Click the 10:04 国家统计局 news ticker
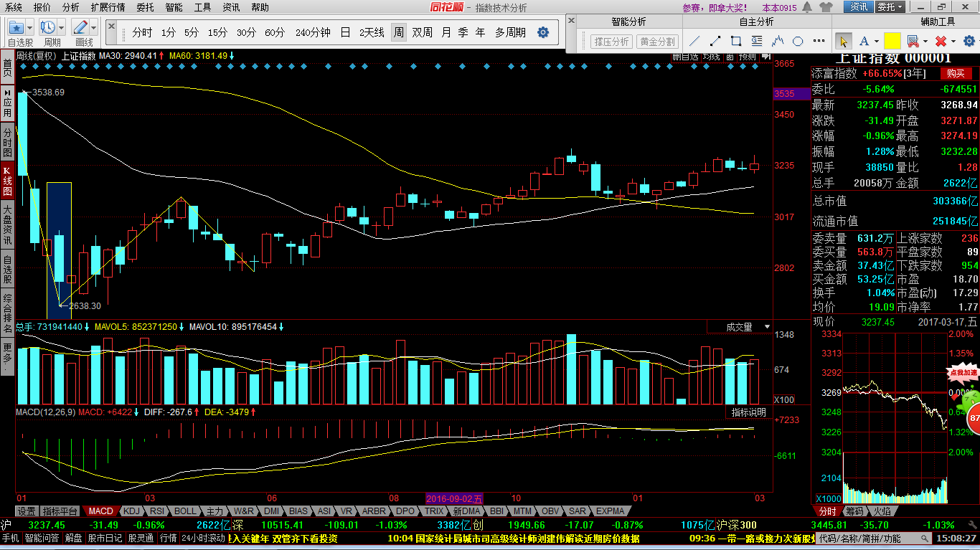The width and height of the screenshot is (980, 550). (x=514, y=538)
